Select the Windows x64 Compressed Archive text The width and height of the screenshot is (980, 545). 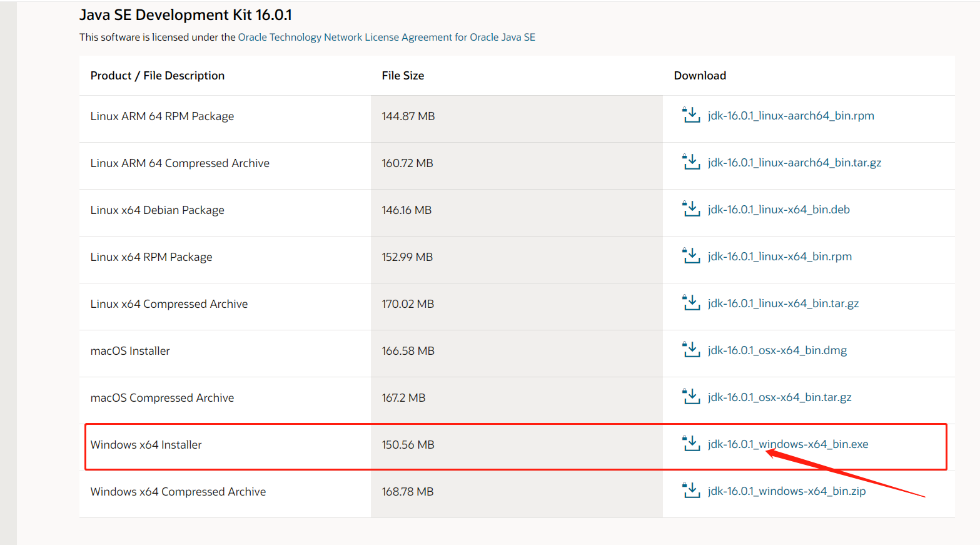coord(178,492)
